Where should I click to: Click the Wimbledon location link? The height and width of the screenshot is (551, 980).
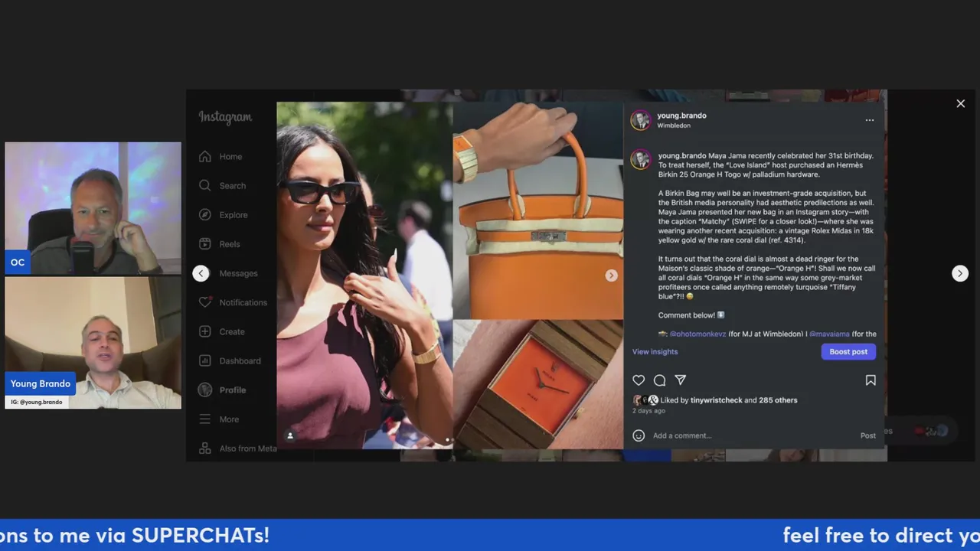[x=673, y=126]
